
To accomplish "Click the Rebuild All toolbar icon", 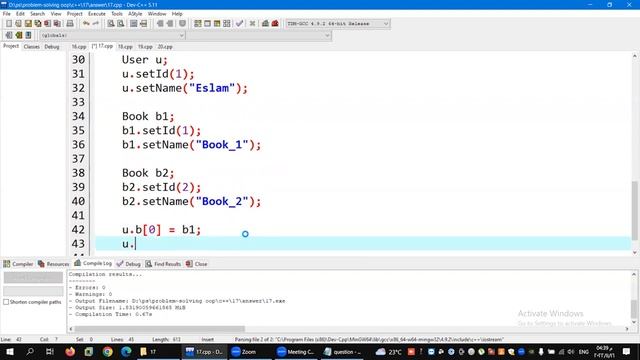I will 227,24.
